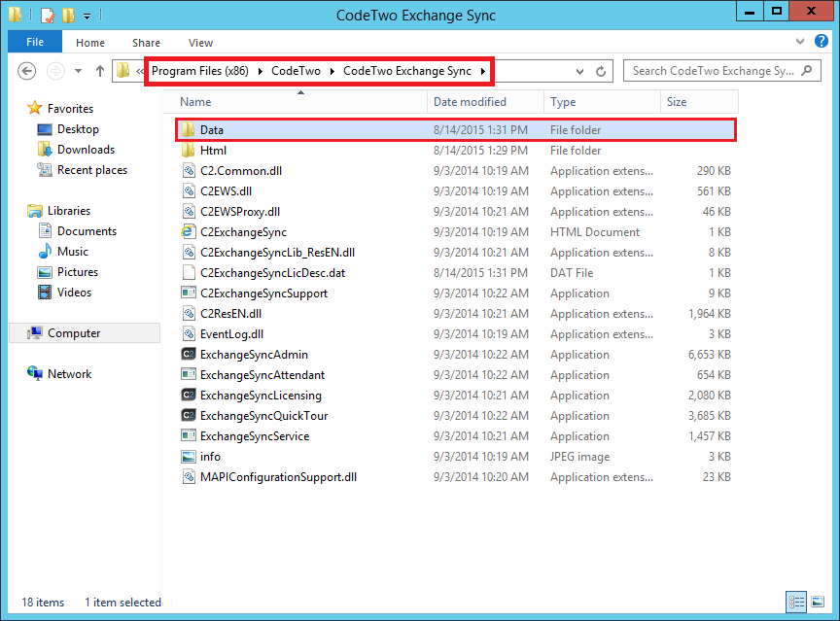The height and width of the screenshot is (621, 840).
Task: Refresh the current folder view
Action: pos(601,71)
